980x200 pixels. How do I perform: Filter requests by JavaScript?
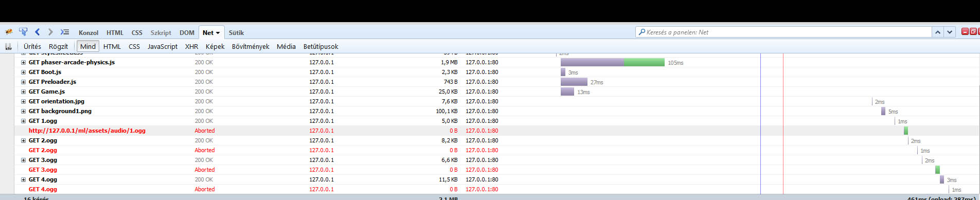[163, 46]
